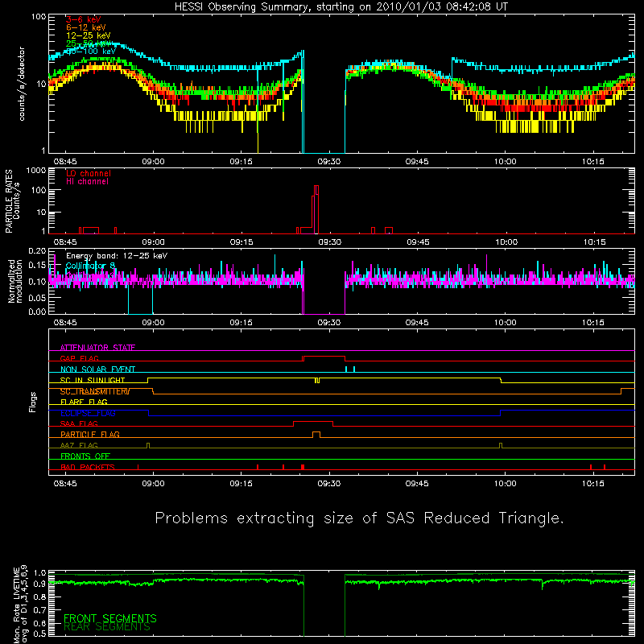Click the '0.7' tick on livetime axis
Image resolution: width=644 pixels, height=644 pixels.
[39, 609]
